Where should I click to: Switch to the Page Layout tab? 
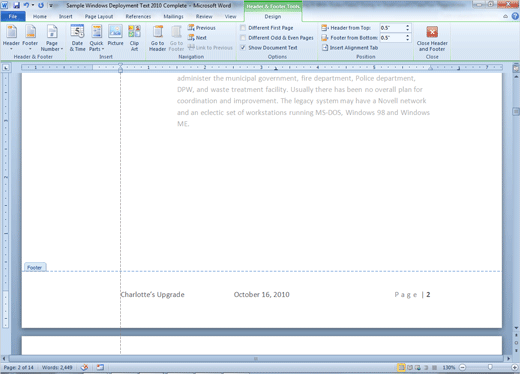[x=99, y=16]
